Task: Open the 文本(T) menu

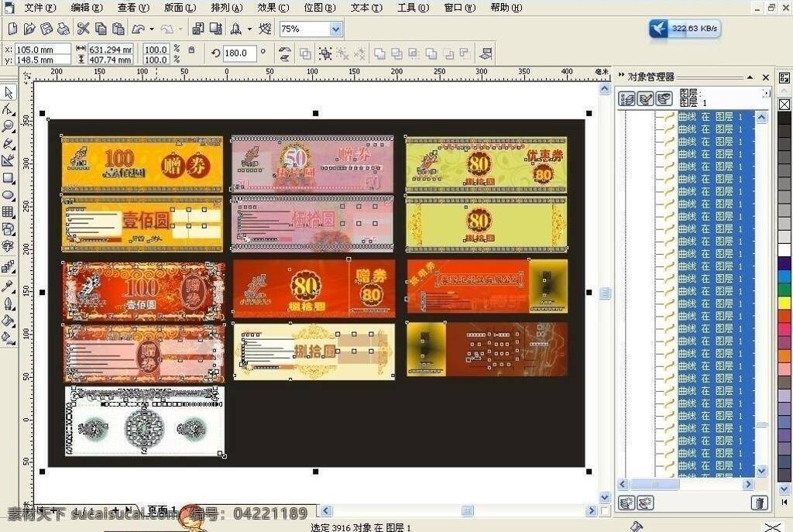Action: click(x=366, y=8)
